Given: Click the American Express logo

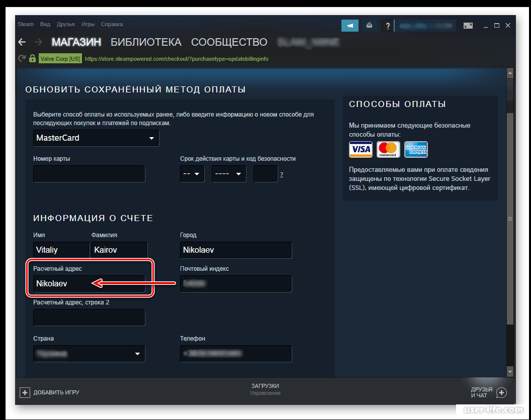Looking at the screenshot, I should (416, 149).
